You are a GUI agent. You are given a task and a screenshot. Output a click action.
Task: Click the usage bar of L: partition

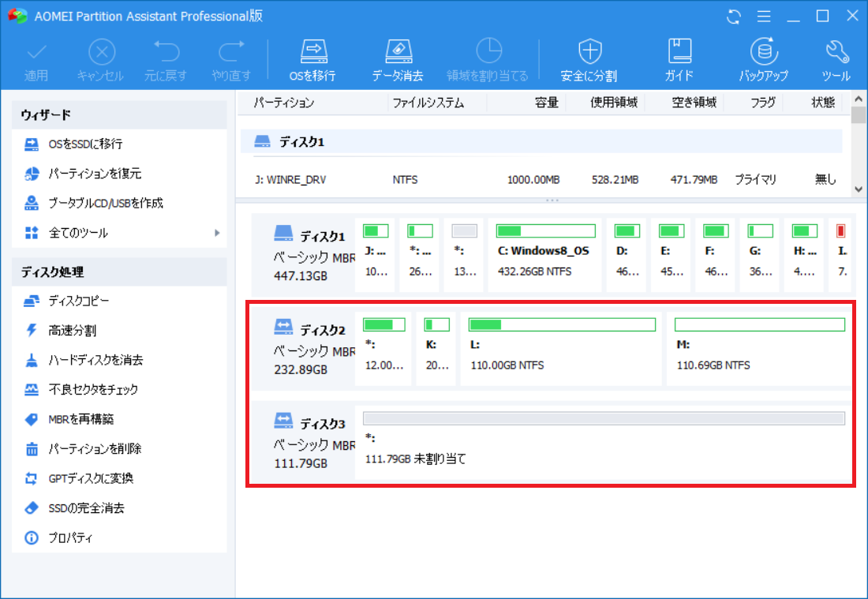562,324
